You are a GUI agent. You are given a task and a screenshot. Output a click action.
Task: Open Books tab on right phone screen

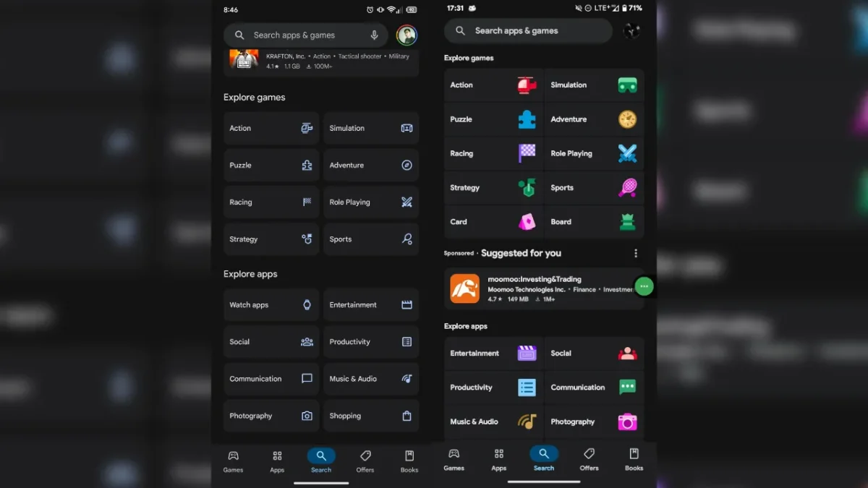point(634,459)
